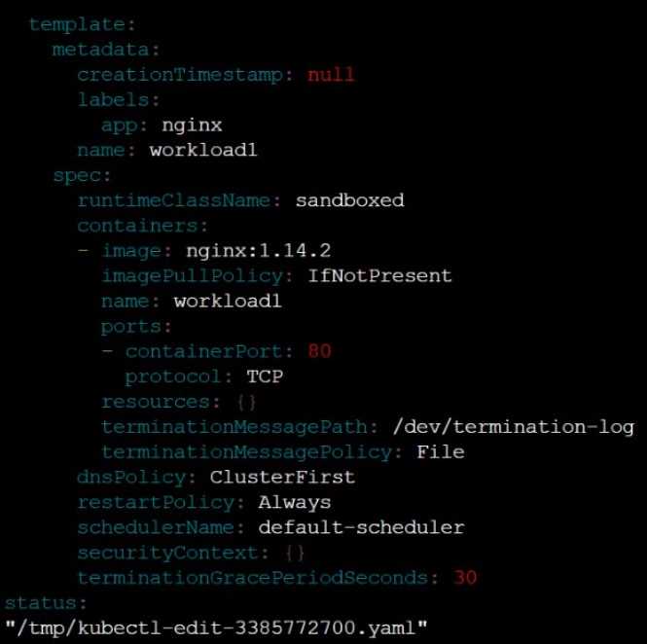Place cursor on imagePullPolicy IfNotPresent

pyautogui.click(x=379, y=275)
